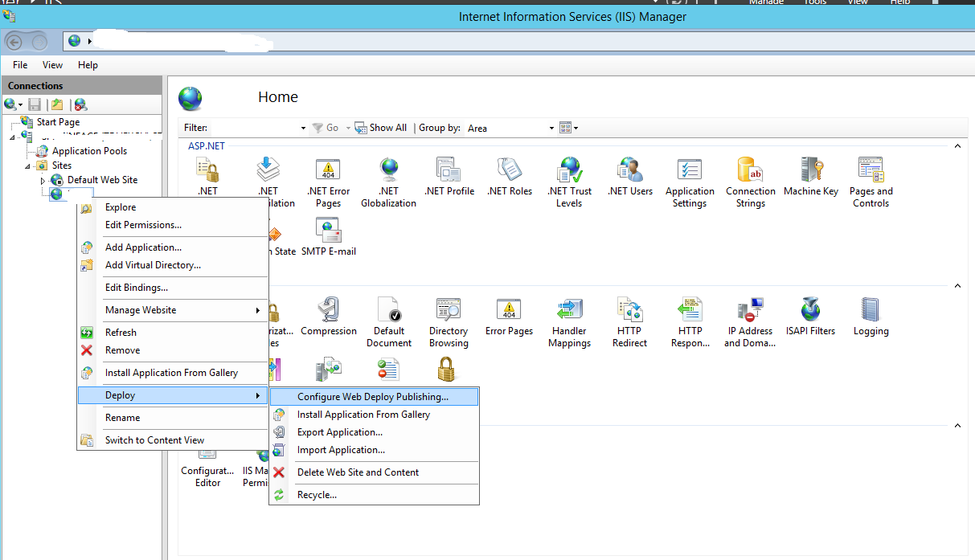Screen dimensions: 975x560
Task: Open the View menu
Action: [52, 65]
